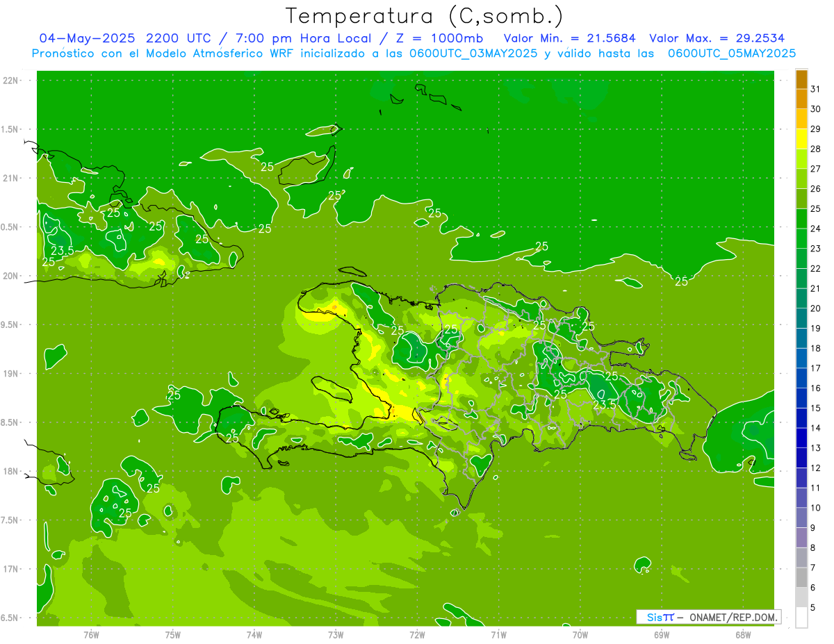This screenshot has height=644, width=834.
Task: Click the 22N latitude axis label
Action: [x=12, y=81]
